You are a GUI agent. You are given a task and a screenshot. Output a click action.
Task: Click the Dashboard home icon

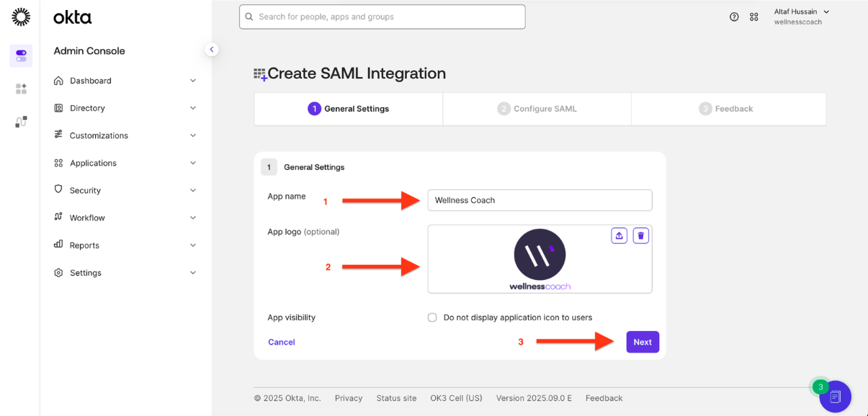(58, 81)
